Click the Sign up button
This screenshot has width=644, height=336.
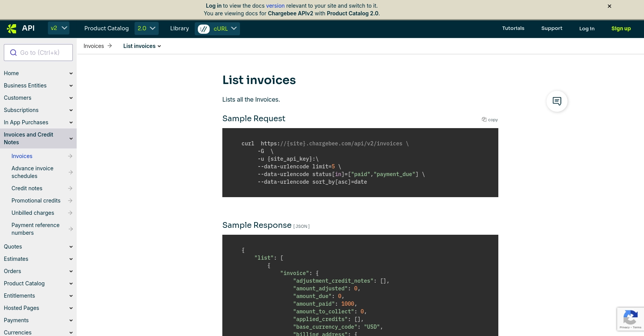(621, 28)
